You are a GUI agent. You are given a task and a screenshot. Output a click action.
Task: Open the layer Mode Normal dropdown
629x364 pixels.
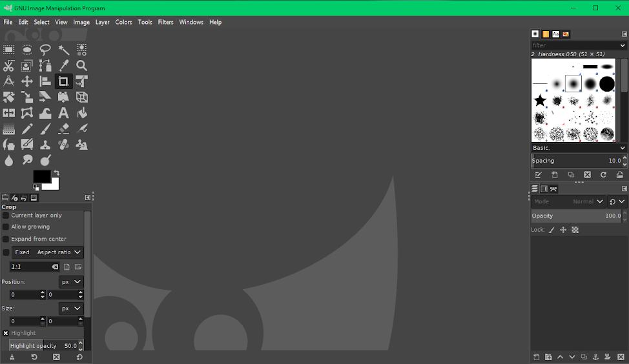click(x=568, y=201)
